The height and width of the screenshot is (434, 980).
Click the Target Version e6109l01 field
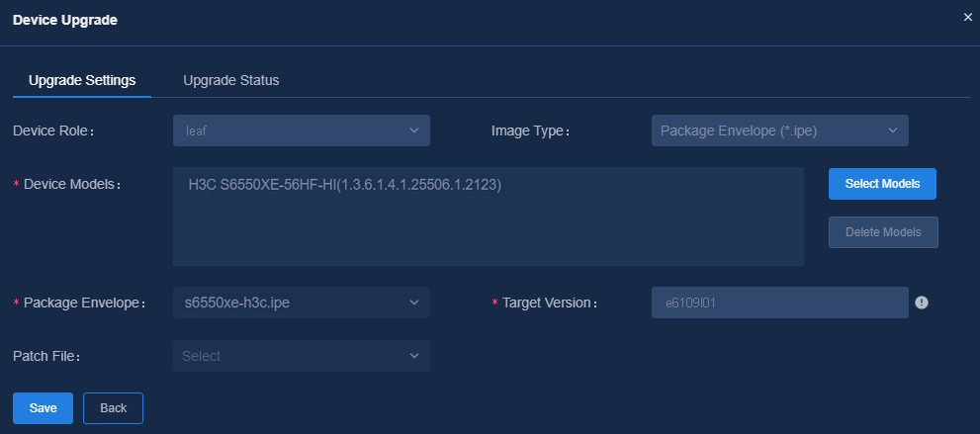[x=780, y=303]
